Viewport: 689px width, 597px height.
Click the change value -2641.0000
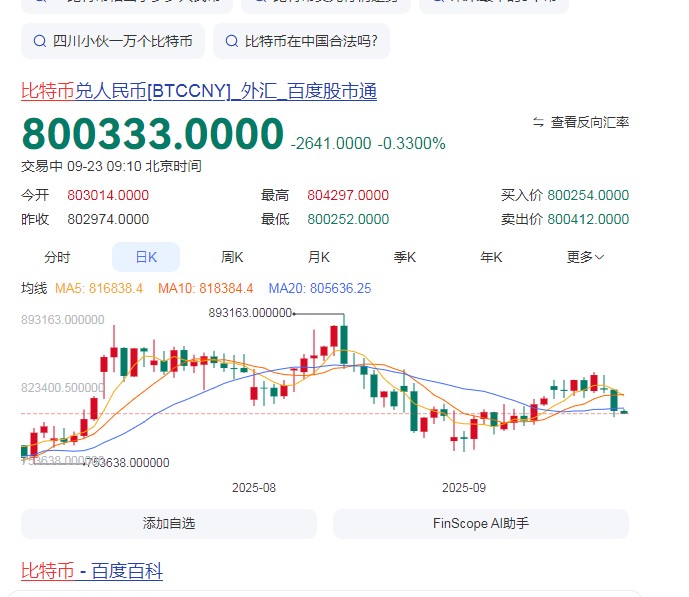coord(331,144)
